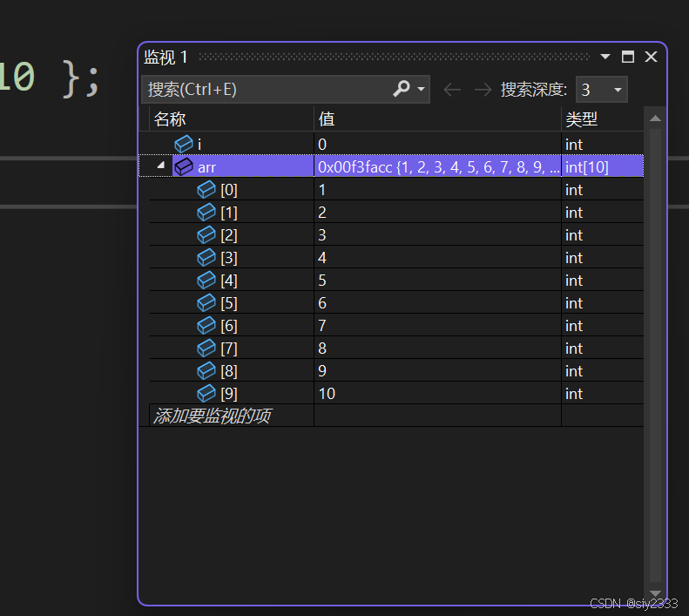Image resolution: width=689 pixels, height=616 pixels.
Task: Click the magnifier search icon
Action: (x=402, y=89)
